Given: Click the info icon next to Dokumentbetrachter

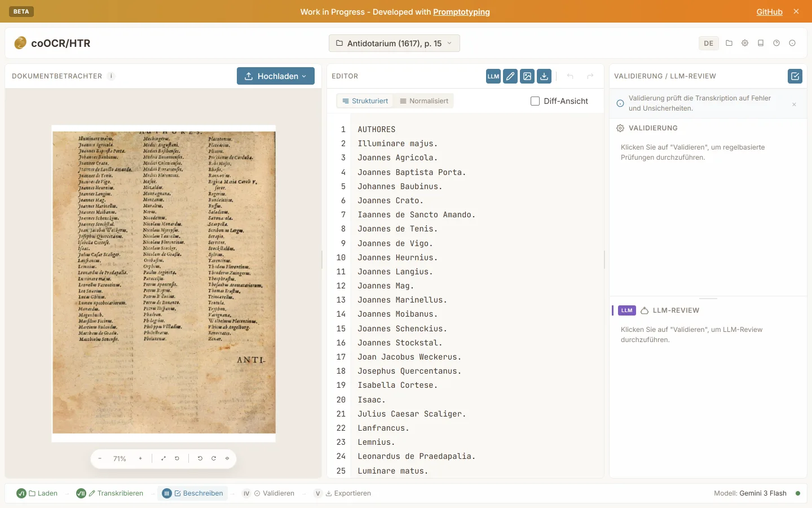Looking at the screenshot, I should (x=111, y=76).
